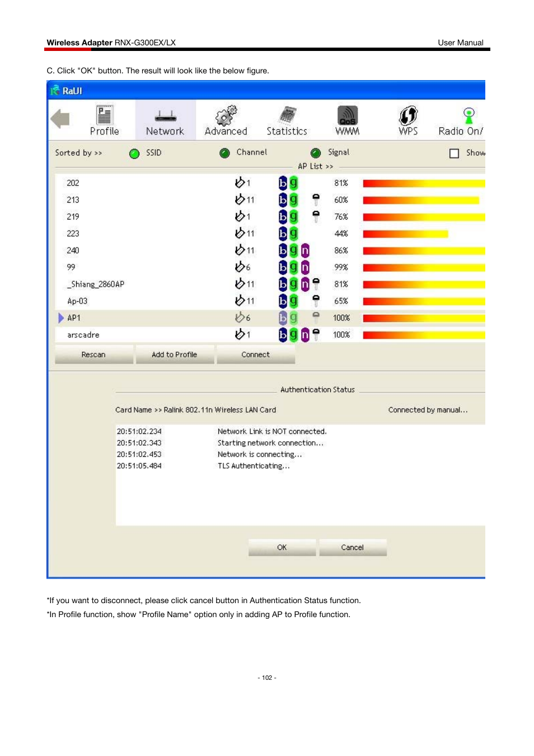Click 'Starting network connection...' log entry

click(270, 442)
